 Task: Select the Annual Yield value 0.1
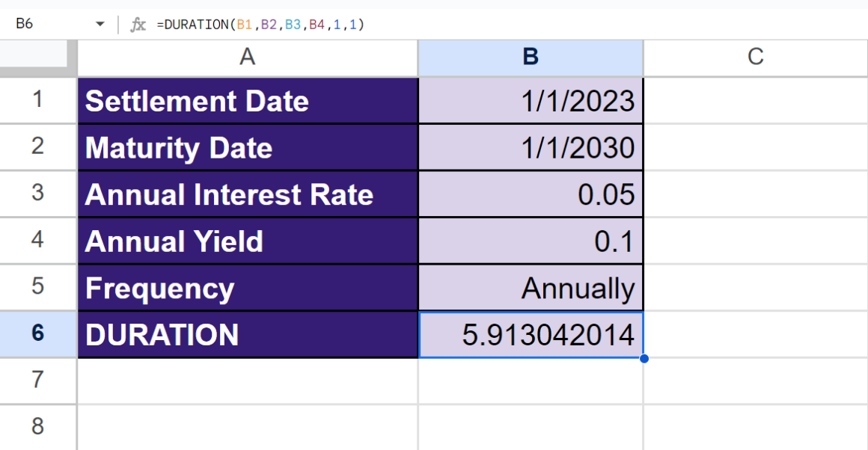(x=531, y=241)
